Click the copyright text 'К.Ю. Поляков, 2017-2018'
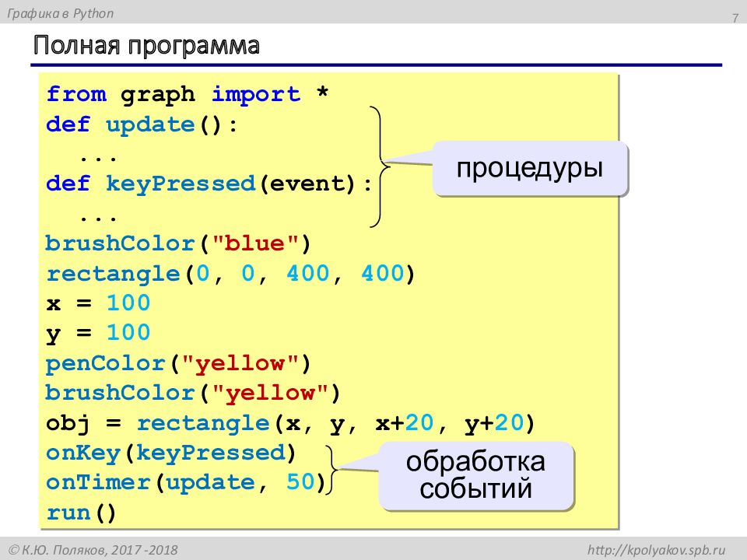The image size is (747, 560). pyautogui.click(x=93, y=550)
